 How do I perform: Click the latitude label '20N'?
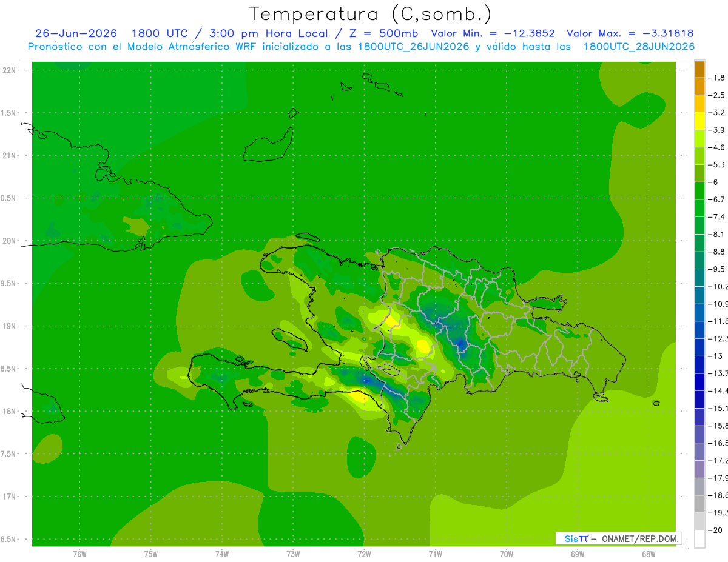click(10, 241)
